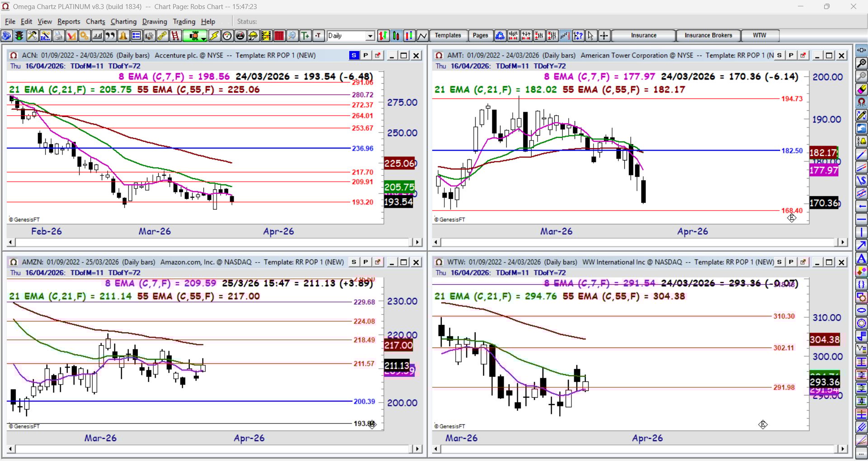Click the red grid block icon
Viewport: 868px width, 461px height.
[279, 36]
